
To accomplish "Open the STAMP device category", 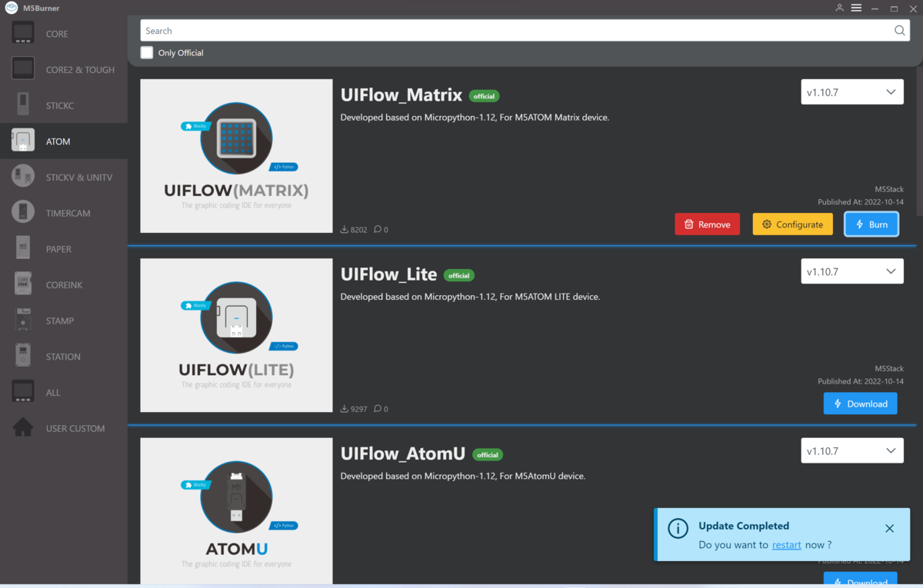I will [64, 321].
